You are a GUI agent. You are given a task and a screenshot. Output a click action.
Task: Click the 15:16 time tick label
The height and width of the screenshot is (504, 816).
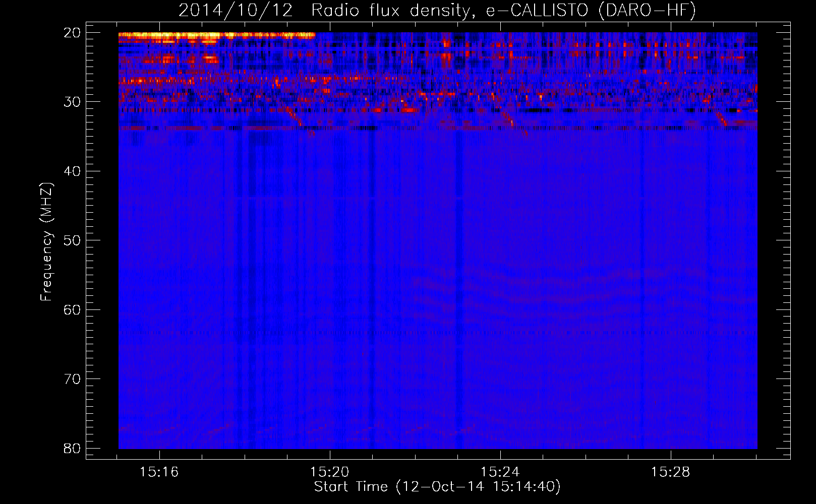click(159, 472)
